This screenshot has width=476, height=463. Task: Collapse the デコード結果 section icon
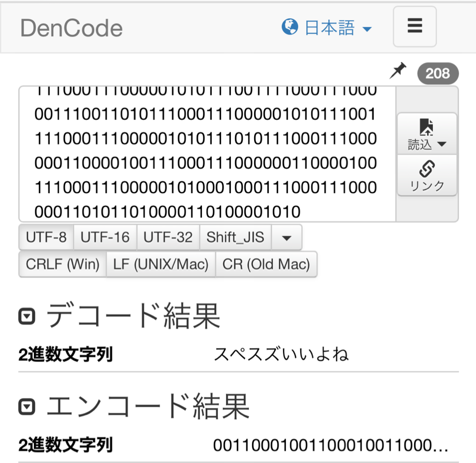click(27, 316)
